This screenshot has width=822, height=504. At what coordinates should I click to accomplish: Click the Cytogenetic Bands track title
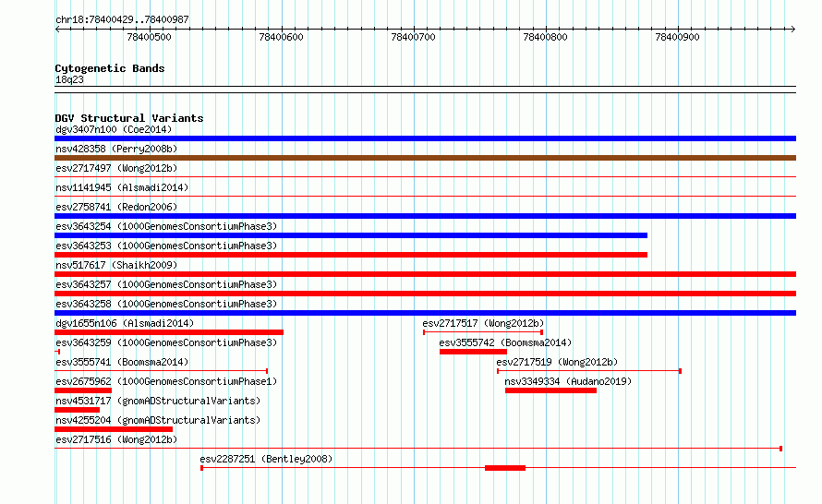tap(110, 68)
